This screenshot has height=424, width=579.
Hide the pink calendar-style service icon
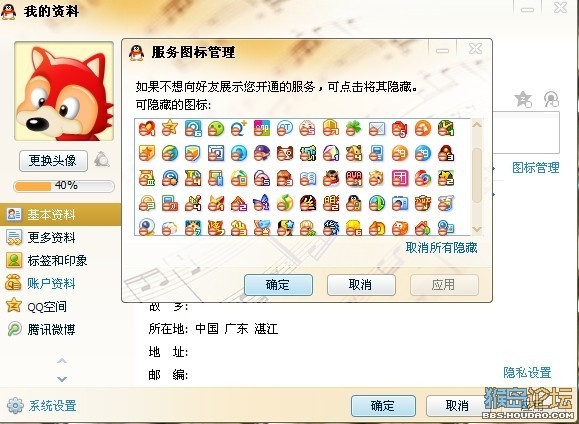(400, 178)
